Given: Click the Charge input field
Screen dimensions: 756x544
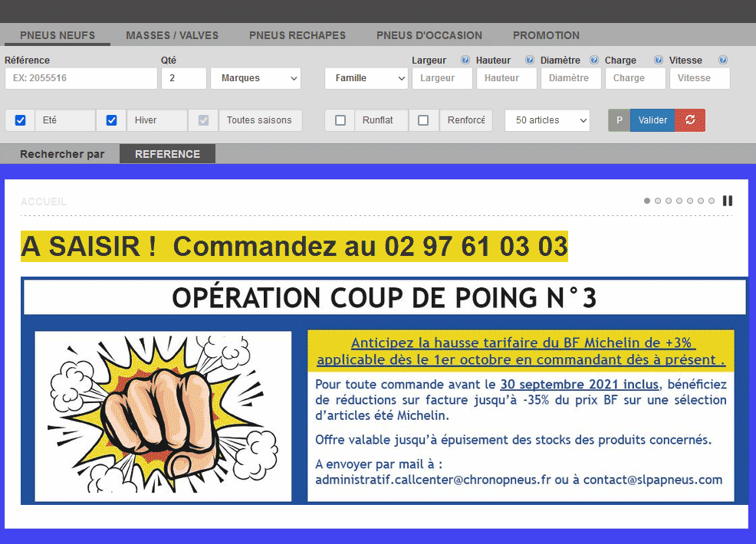Looking at the screenshot, I should point(636,78).
